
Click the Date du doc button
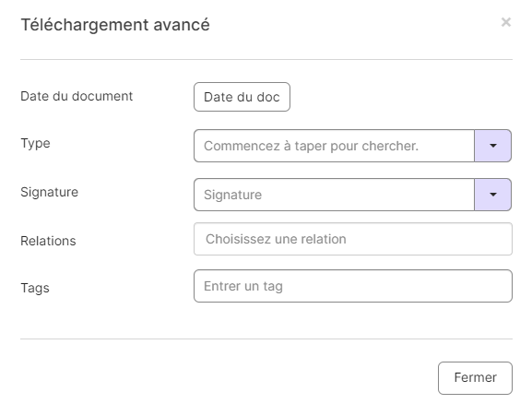pyautogui.click(x=242, y=97)
